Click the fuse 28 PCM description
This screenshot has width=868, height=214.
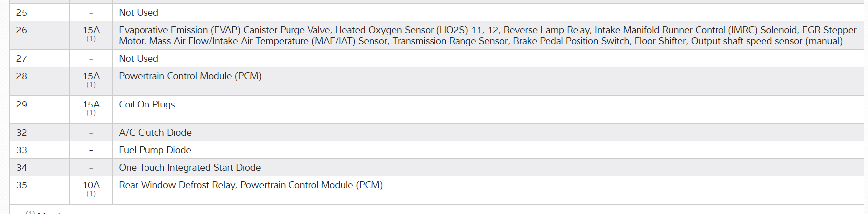(x=190, y=76)
